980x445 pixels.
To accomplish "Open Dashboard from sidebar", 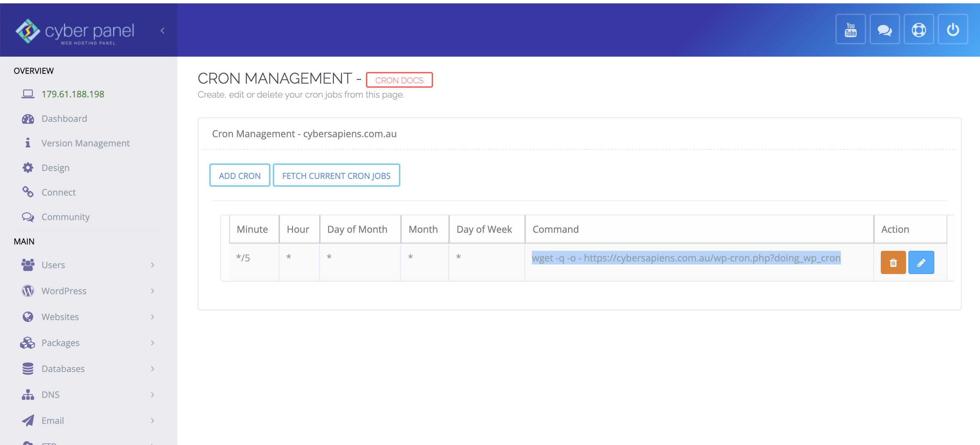I will [x=64, y=119].
